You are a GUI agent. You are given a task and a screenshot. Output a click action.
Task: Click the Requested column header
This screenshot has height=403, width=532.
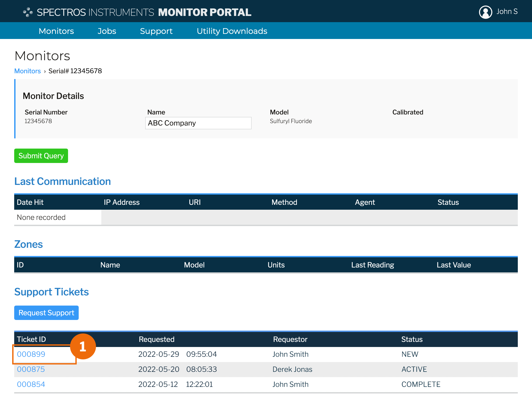click(x=156, y=339)
